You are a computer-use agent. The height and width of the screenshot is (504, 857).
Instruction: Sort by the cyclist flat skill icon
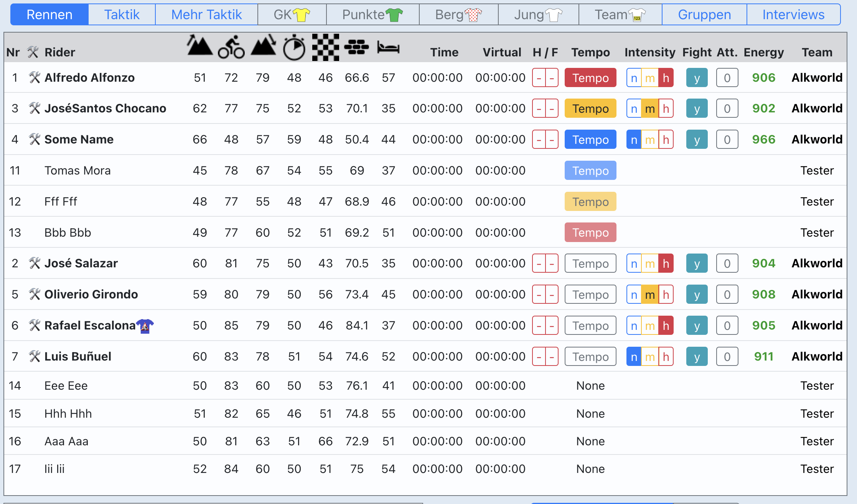pyautogui.click(x=231, y=47)
